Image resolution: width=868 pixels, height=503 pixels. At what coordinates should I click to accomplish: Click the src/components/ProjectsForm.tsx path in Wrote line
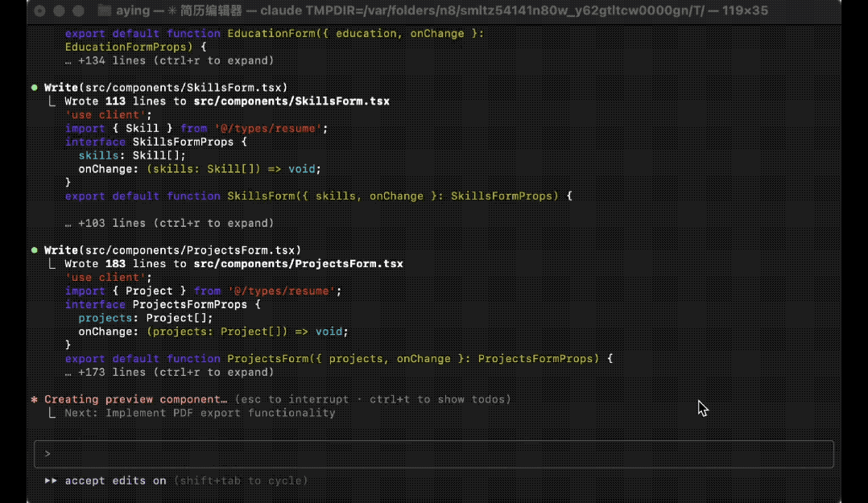298,264
